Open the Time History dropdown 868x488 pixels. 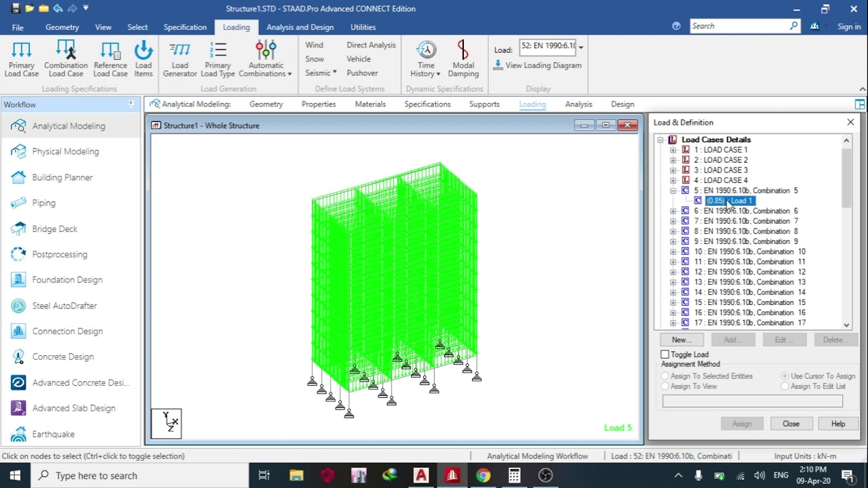coord(426,58)
